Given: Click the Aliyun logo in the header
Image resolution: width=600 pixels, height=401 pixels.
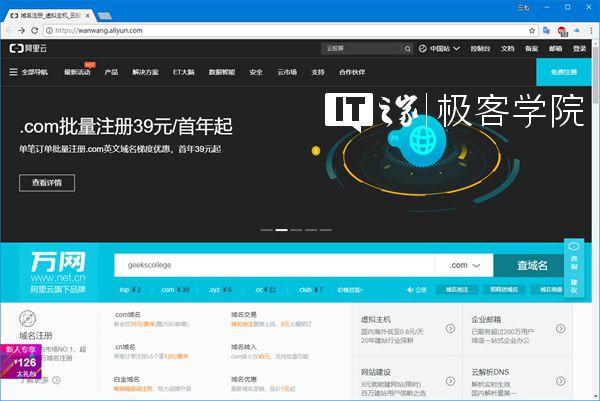Looking at the screenshot, I should tap(28, 48).
